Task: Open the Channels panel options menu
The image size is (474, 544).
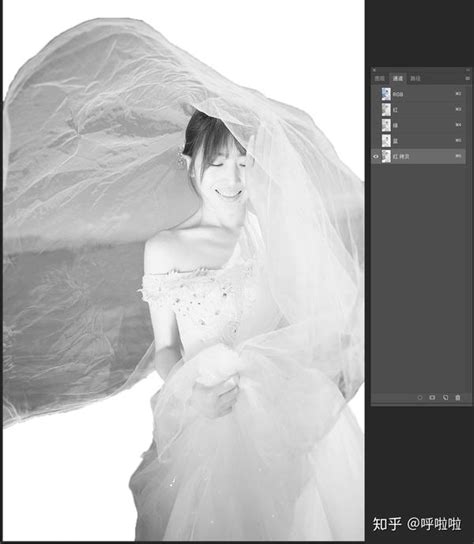Action: [x=467, y=78]
